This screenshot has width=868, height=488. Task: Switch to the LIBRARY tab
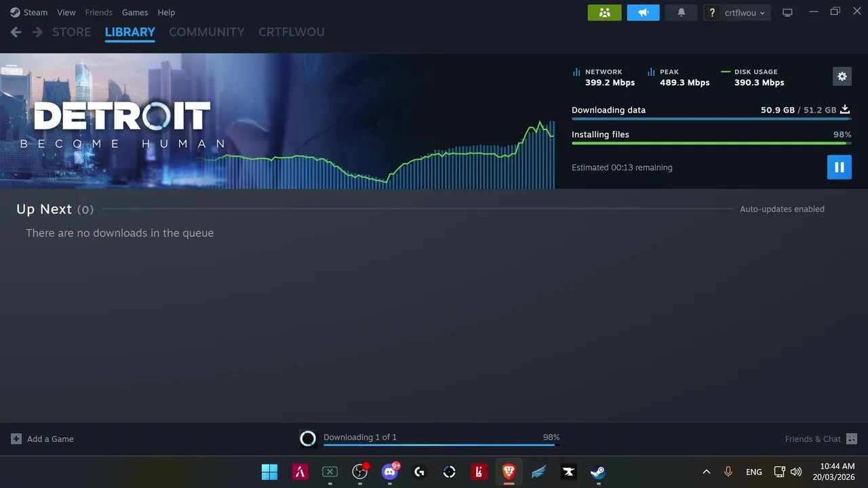tap(130, 32)
